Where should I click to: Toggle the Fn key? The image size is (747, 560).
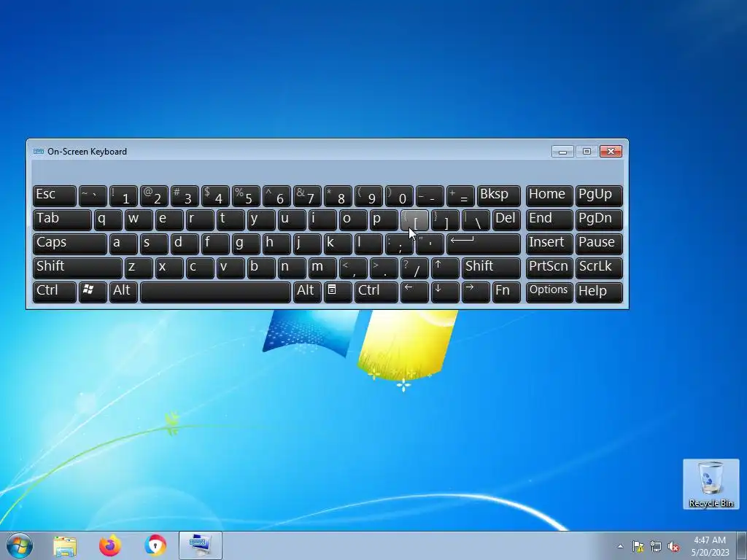coord(506,292)
